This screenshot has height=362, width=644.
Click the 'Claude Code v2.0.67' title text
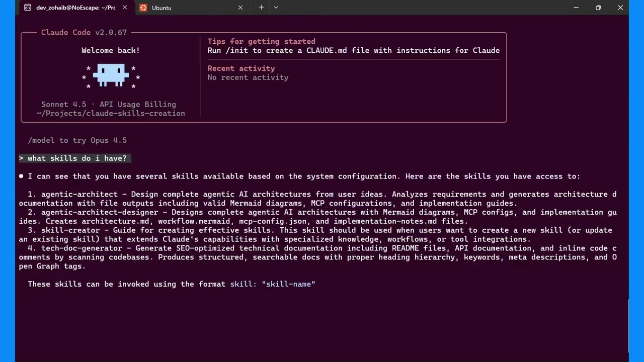point(84,32)
